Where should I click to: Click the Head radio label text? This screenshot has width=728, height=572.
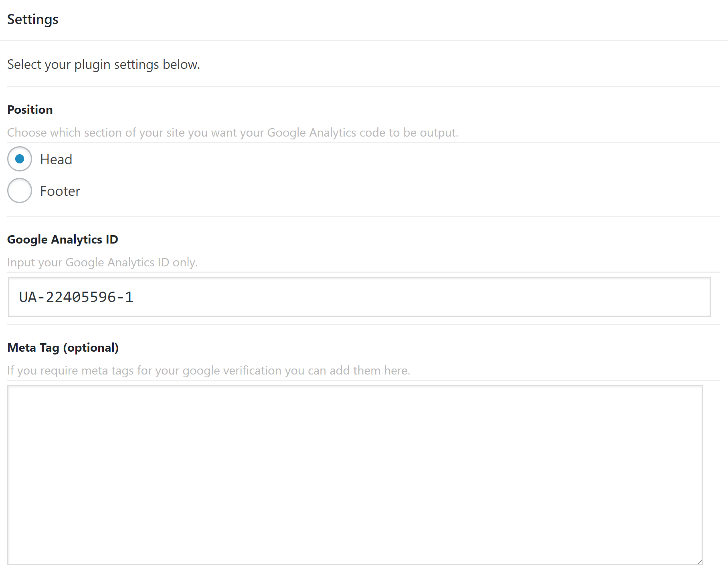tap(56, 159)
